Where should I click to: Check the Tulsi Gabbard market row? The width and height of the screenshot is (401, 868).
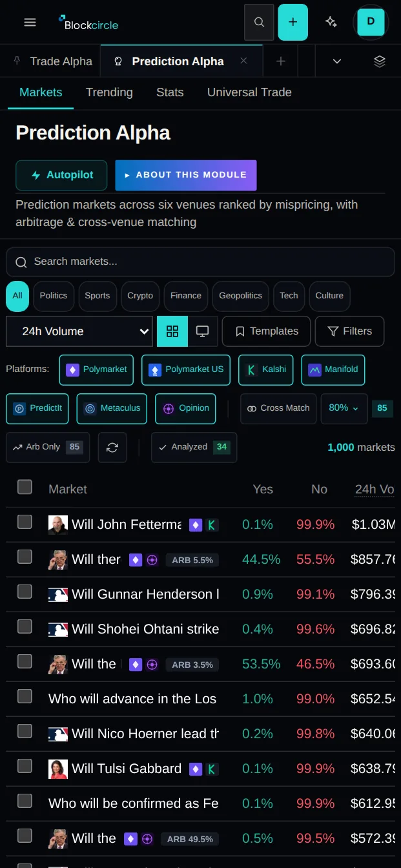[25, 766]
